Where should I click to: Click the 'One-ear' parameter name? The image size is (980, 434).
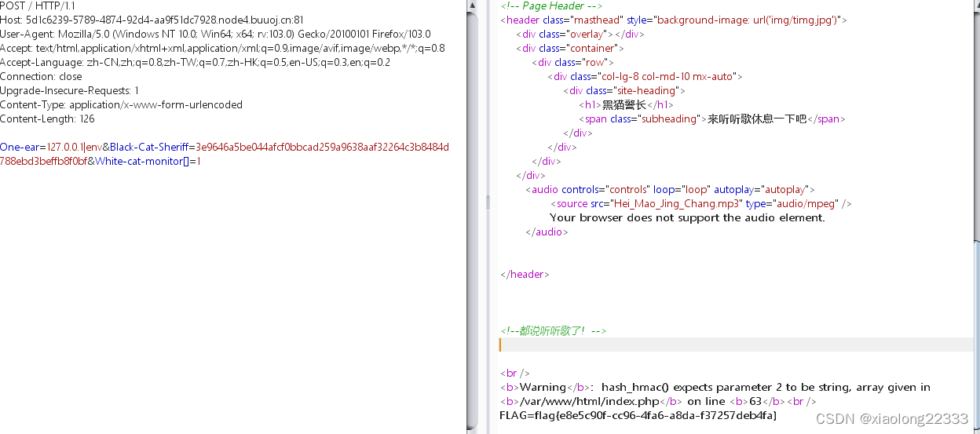point(20,147)
